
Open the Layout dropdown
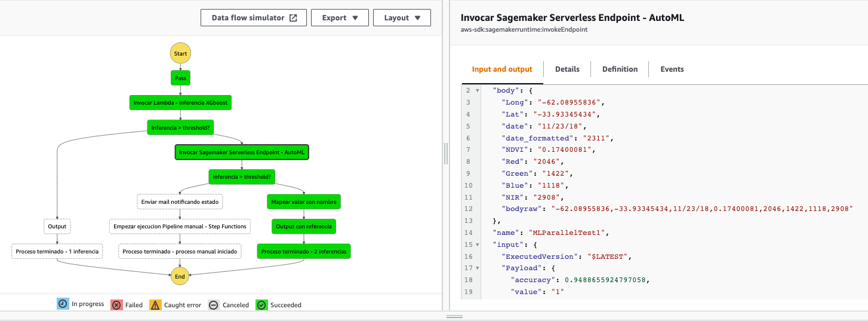click(402, 18)
